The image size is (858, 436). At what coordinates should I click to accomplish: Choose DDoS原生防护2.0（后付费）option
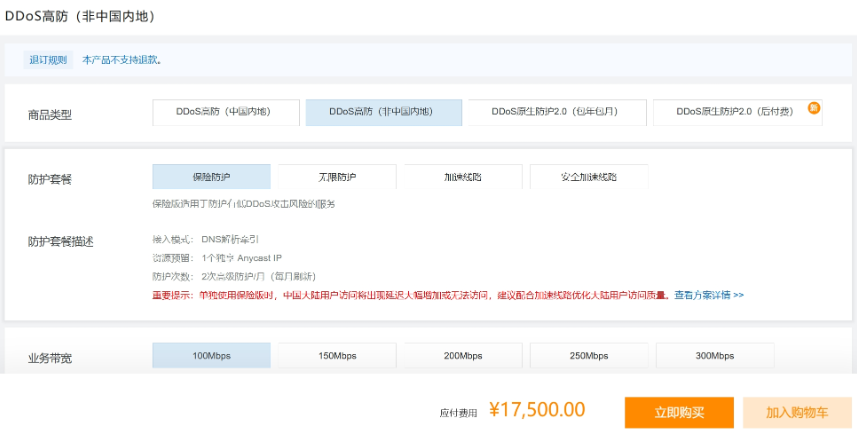(x=738, y=112)
